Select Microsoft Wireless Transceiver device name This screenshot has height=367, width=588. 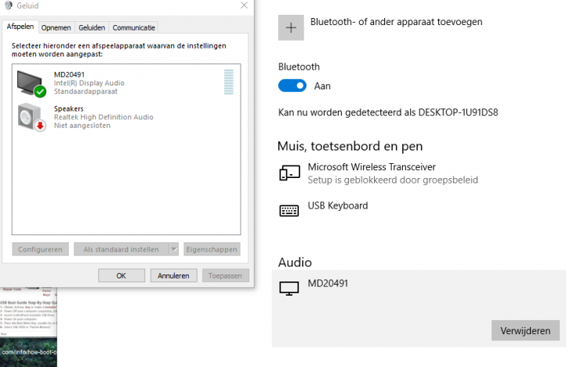[x=372, y=166]
